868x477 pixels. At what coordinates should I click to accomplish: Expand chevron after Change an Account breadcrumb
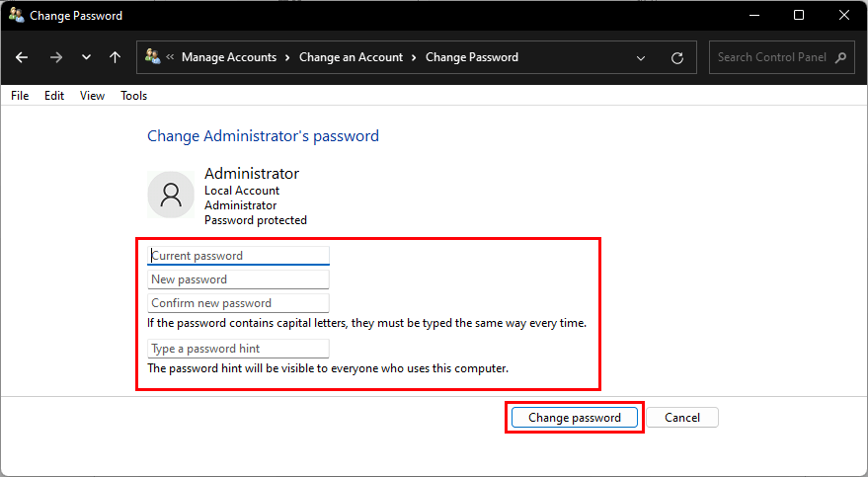(x=414, y=57)
